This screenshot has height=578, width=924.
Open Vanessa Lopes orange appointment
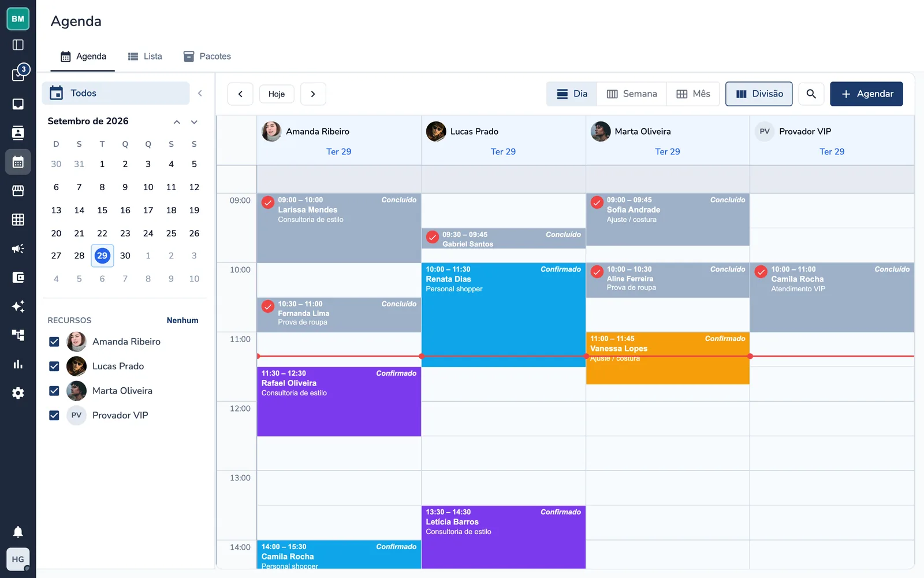[668, 358]
